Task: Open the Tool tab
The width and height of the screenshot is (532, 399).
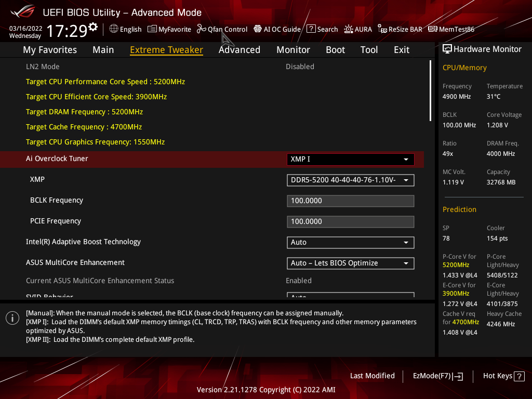Action: (x=369, y=50)
